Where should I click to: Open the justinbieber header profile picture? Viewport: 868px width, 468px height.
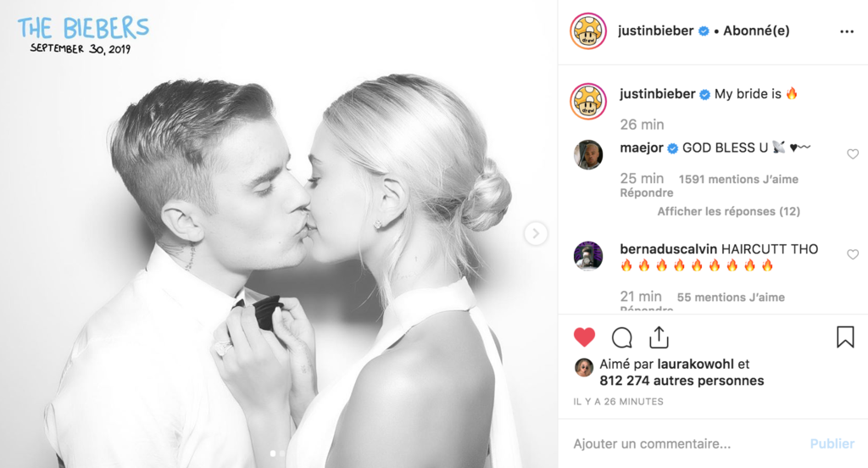(x=588, y=31)
